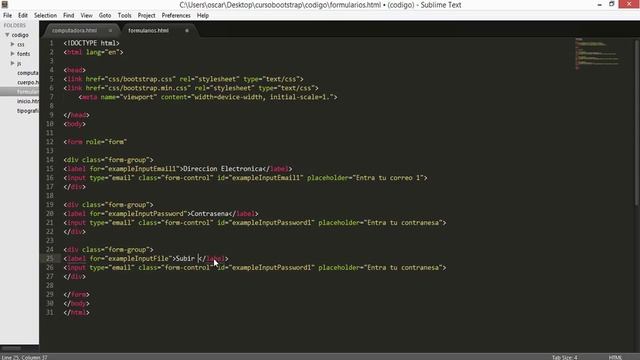This screenshot has width=640, height=360.
Task: Expand the css folder
Action: [x=13, y=44]
